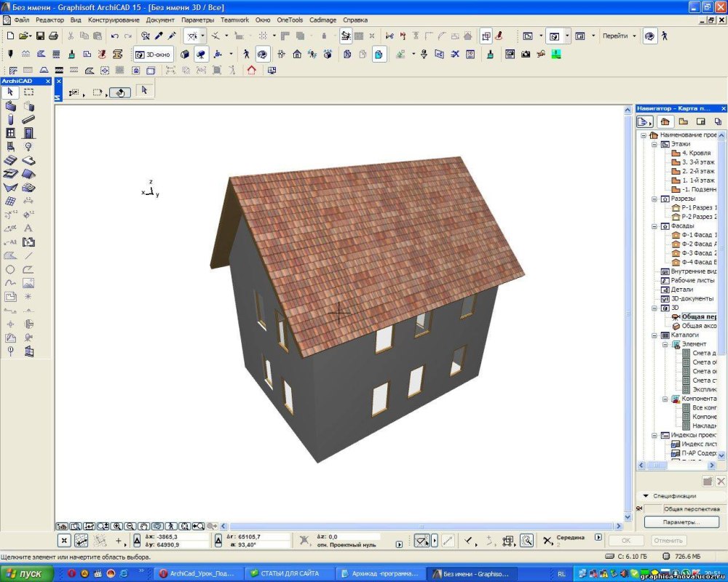
Task: Click the Параметры... button in navigator
Action: 681,522
